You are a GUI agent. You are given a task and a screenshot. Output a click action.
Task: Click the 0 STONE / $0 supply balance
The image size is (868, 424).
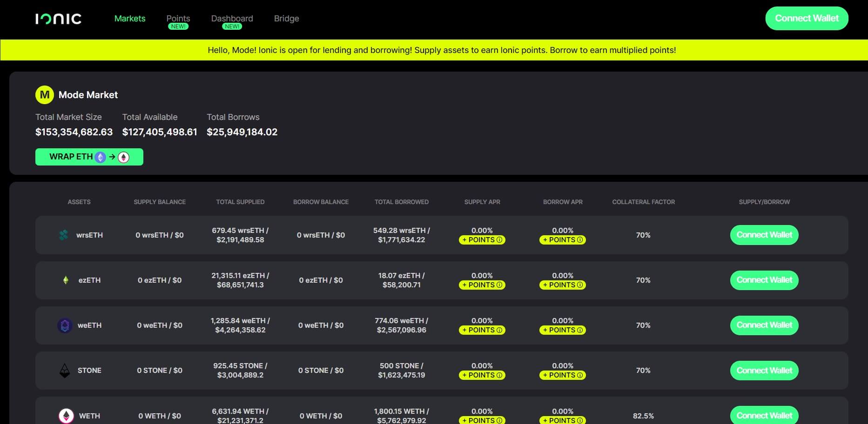coord(160,371)
